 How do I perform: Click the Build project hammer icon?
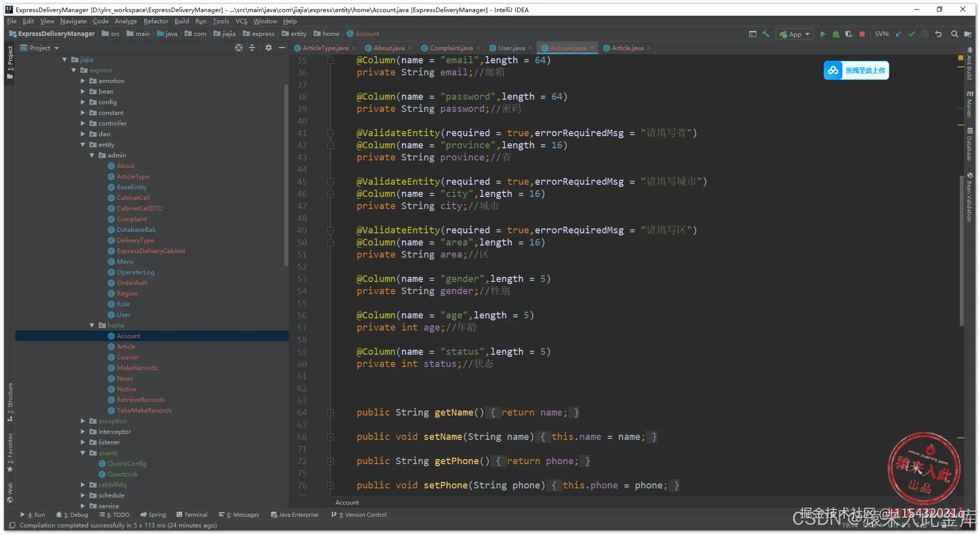766,34
